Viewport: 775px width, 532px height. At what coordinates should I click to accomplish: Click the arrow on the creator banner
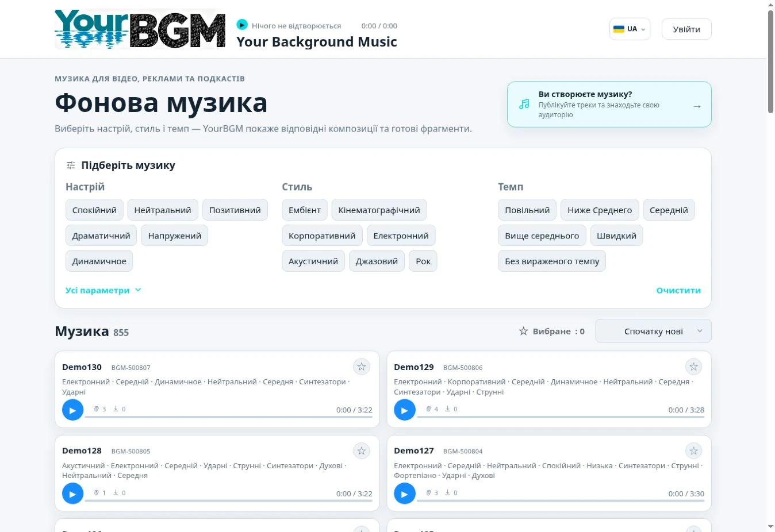[697, 106]
